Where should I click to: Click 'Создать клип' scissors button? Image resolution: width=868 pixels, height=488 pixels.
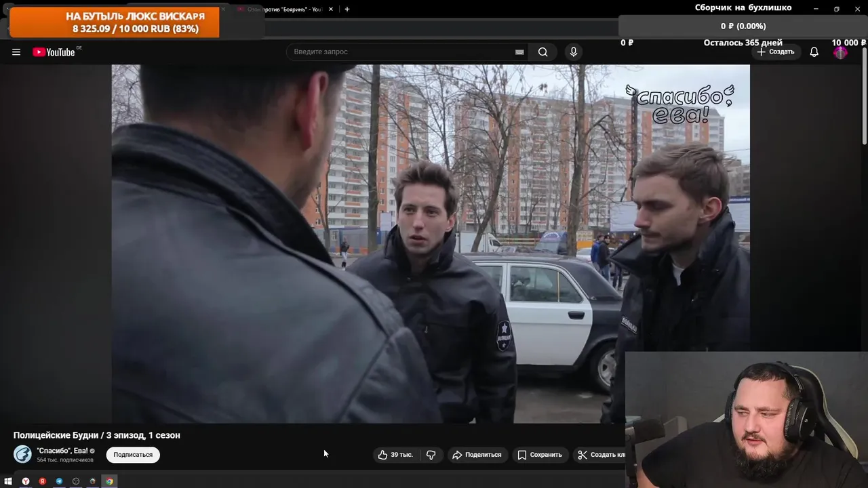point(599,455)
